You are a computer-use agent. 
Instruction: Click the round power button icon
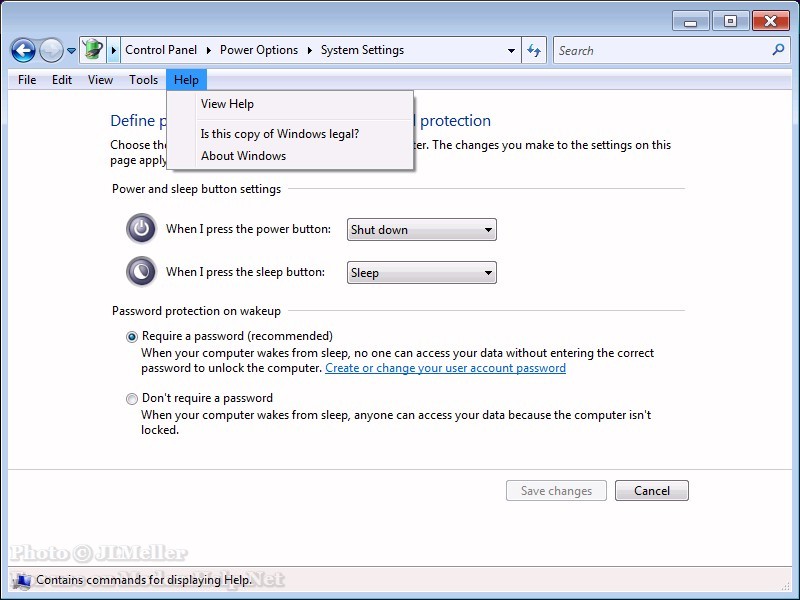tap(141, 229)
